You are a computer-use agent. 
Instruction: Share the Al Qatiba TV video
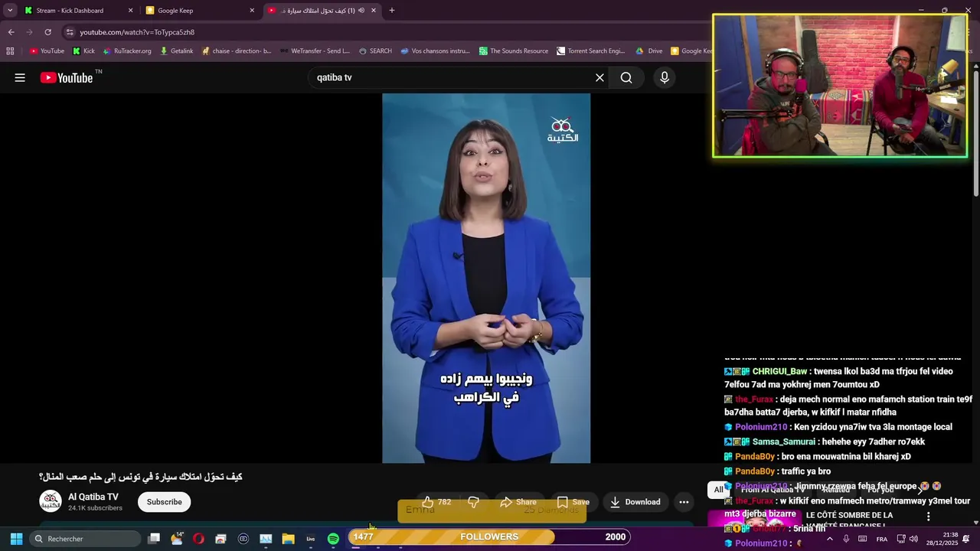click(x=518, y=502)
